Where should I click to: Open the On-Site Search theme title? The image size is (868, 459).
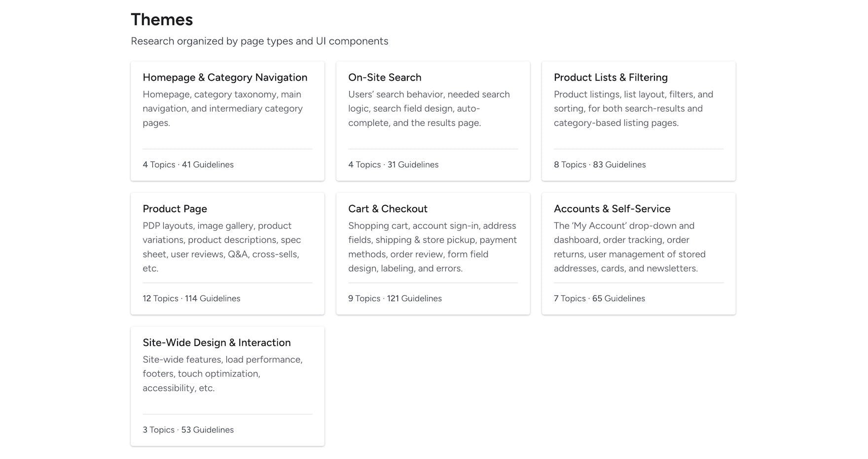point(385,77)
